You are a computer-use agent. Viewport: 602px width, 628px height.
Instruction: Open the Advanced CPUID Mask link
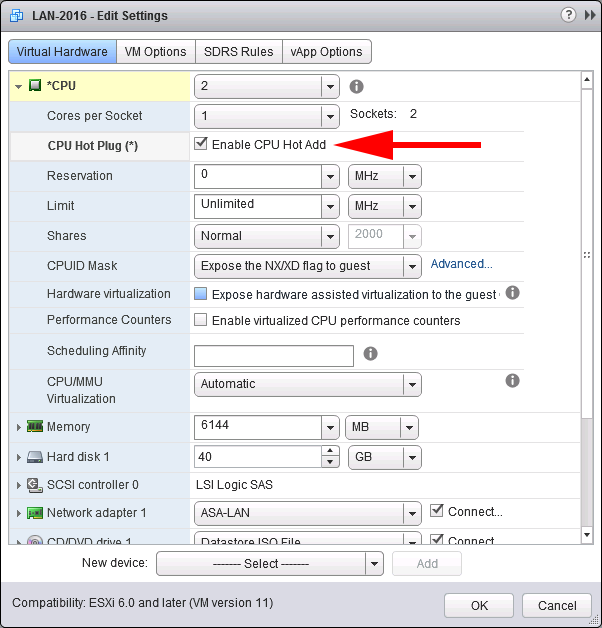point(461,264)
